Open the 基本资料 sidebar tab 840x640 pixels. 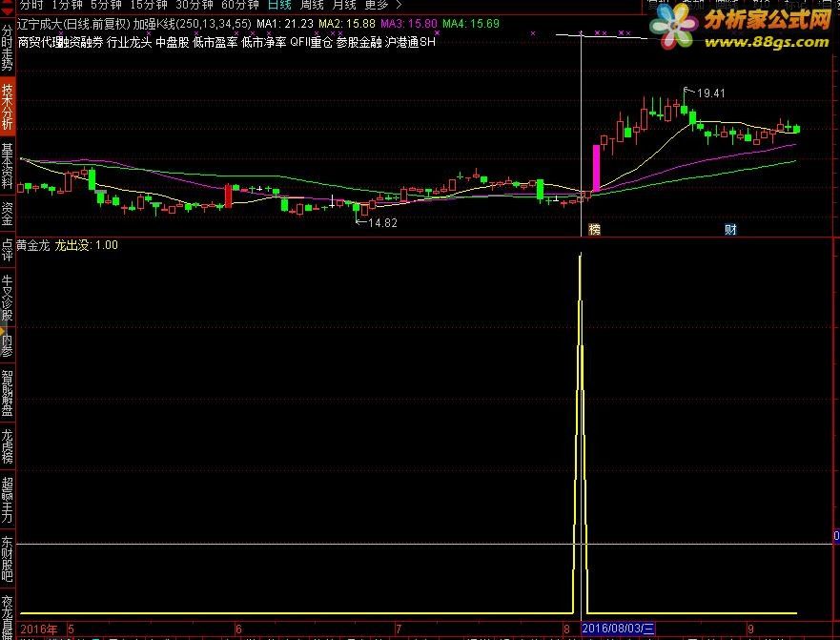pyautogui.click(x=7, y=165)
